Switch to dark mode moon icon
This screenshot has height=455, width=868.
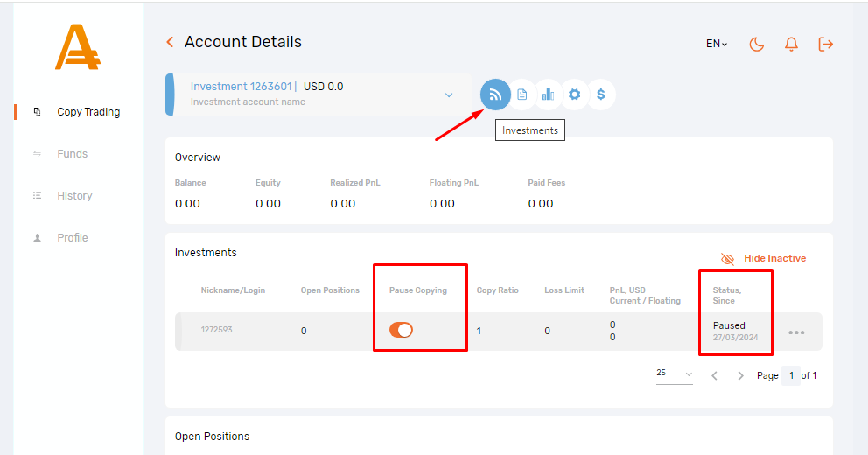click(x=757, y=44)
